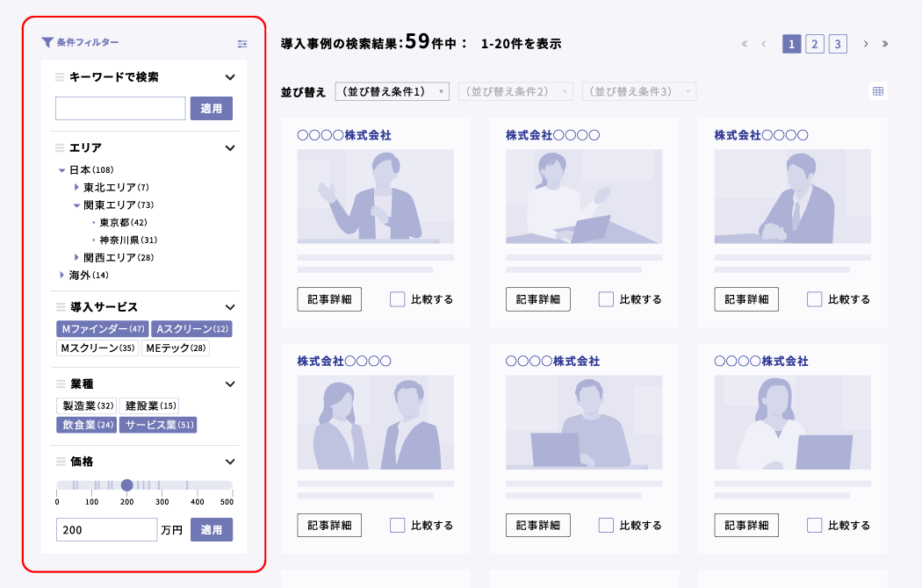Image resolution: width=922 pixels, height=588 pixels.
Task: Jump to last page with the » arrow
Action: (x=885, y=42)
